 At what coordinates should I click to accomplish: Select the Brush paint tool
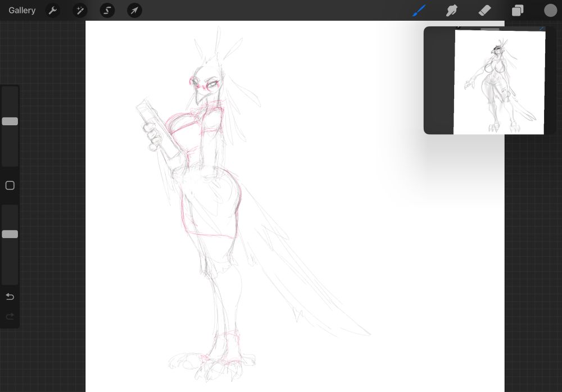(x=419, y=11)
